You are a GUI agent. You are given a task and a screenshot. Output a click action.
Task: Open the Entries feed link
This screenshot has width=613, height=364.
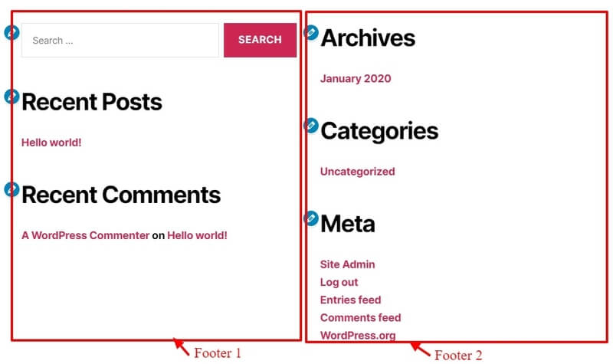350,300
